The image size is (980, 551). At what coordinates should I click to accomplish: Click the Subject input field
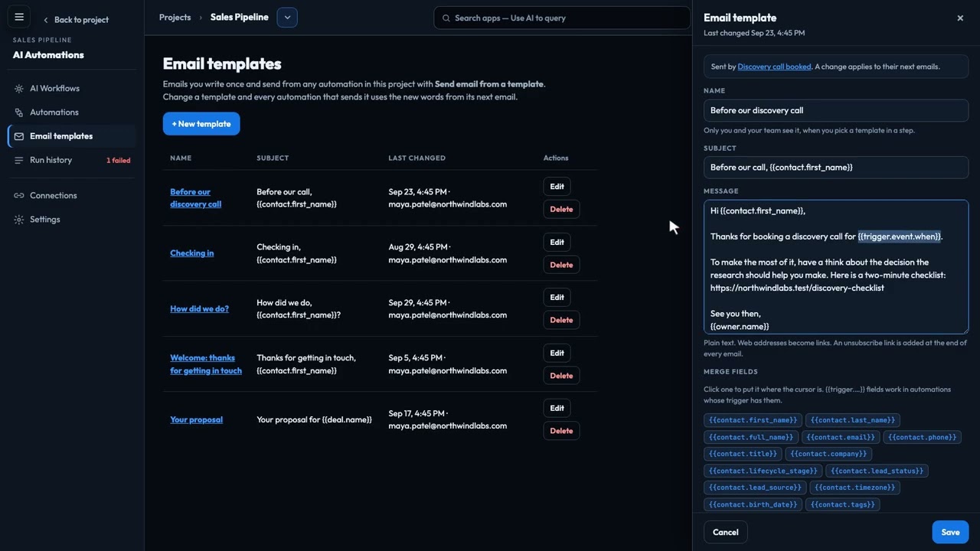[x=836, y=168]
